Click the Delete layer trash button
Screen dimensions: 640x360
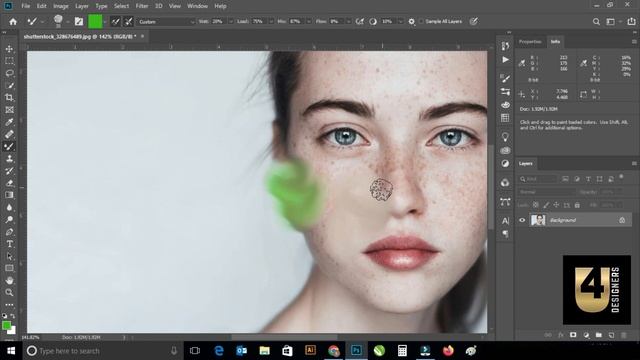[x=623, y=335]
